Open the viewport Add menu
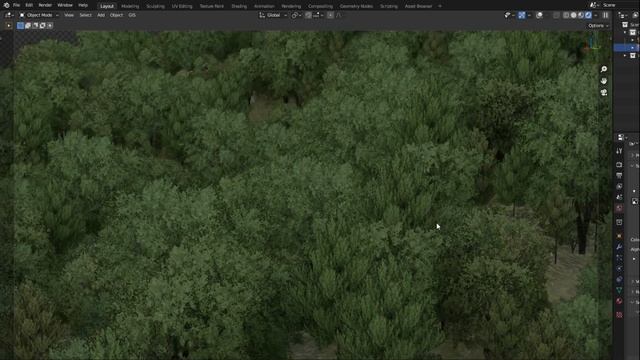The height and width of the screenshot is (360, 640). 101,15
